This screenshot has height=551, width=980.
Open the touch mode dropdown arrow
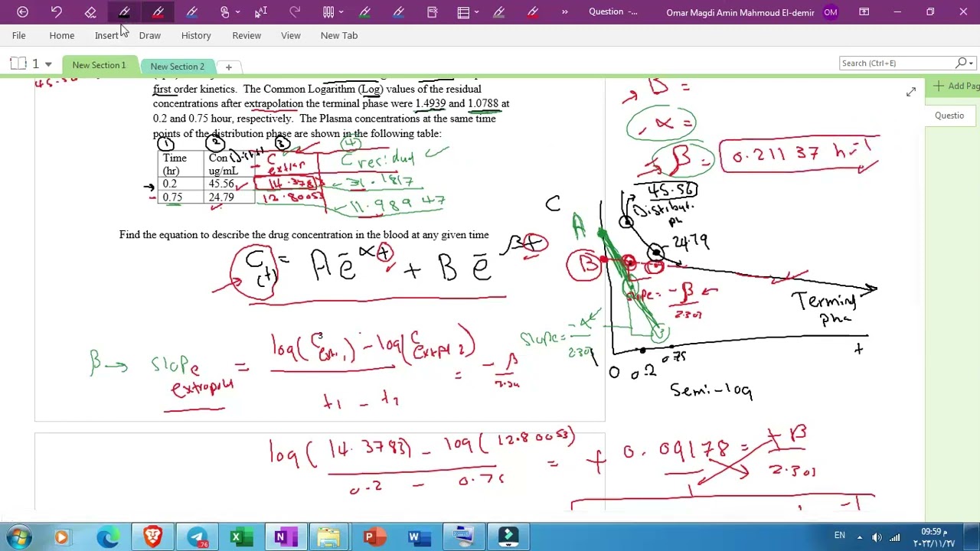pos(237,12)
